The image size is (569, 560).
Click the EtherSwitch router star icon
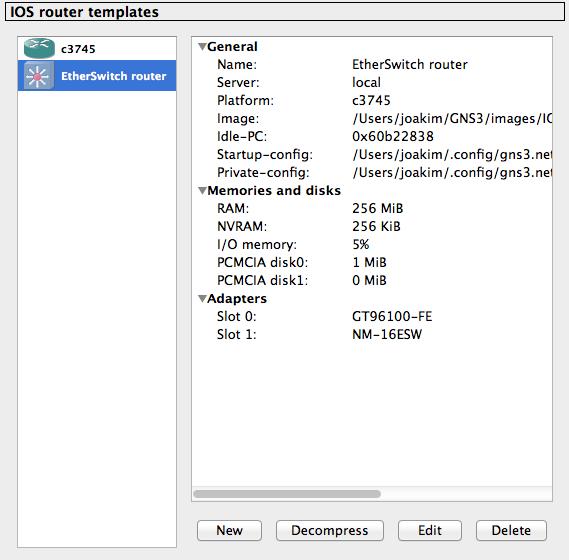click(x=39, y=76)
